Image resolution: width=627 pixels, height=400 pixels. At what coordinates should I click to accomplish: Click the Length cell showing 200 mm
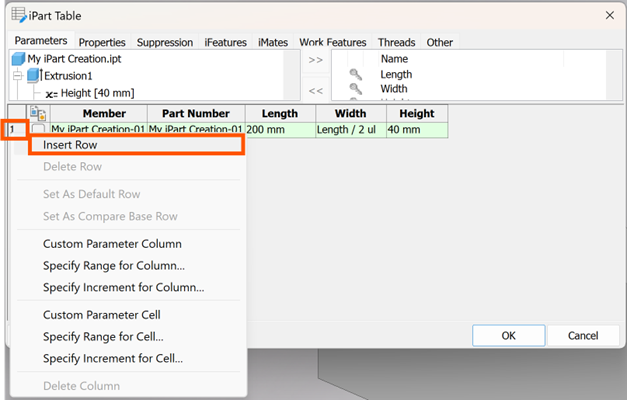(x=279, y=130)
